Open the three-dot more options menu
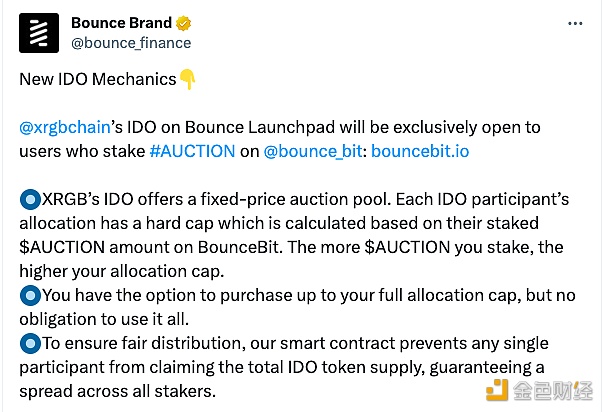 tap(575, 23)
